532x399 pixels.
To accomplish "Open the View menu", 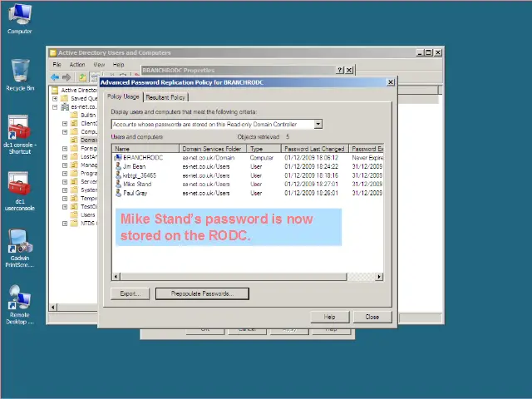I will click(x=99, y=65).
